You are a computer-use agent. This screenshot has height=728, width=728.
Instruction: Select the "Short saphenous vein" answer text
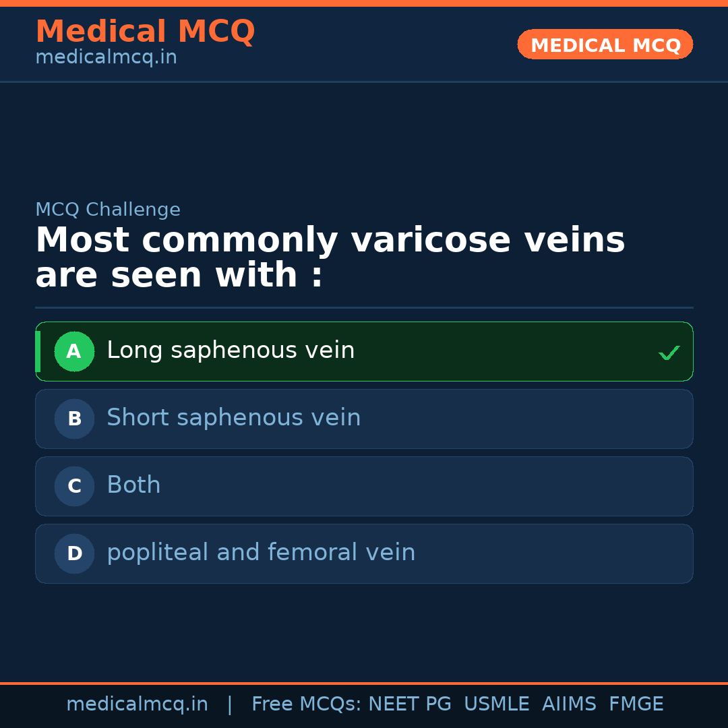click(x=233, y=418)
